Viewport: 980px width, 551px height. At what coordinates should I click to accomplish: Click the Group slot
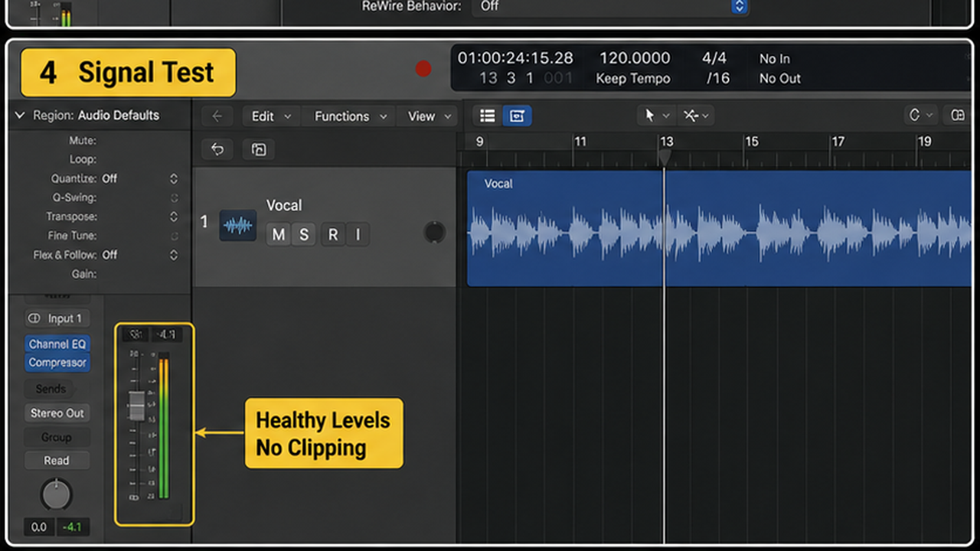pos(57,438)
